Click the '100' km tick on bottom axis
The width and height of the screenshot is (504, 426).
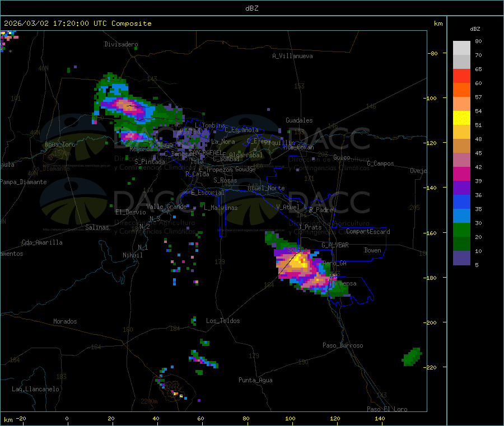(290, 418)
